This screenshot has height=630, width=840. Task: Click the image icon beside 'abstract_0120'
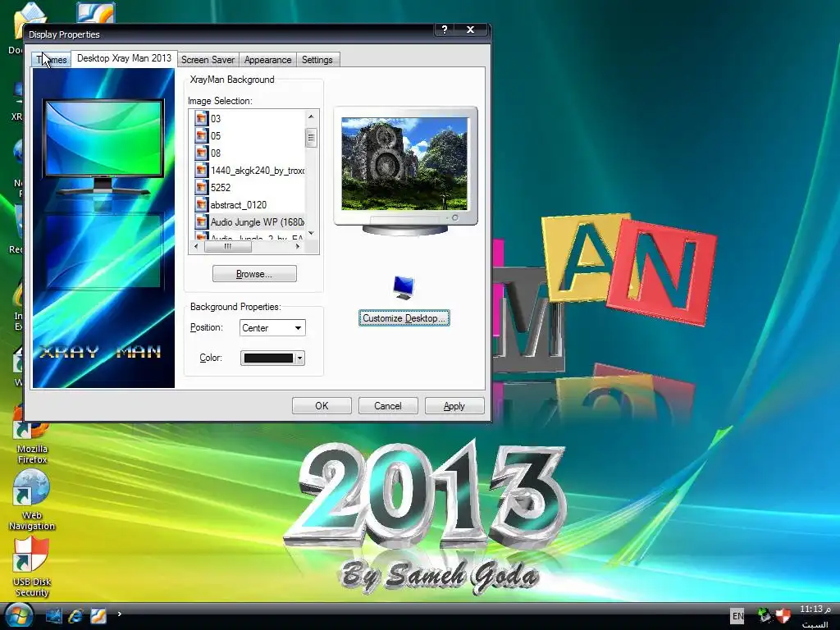tap(202, 204)
